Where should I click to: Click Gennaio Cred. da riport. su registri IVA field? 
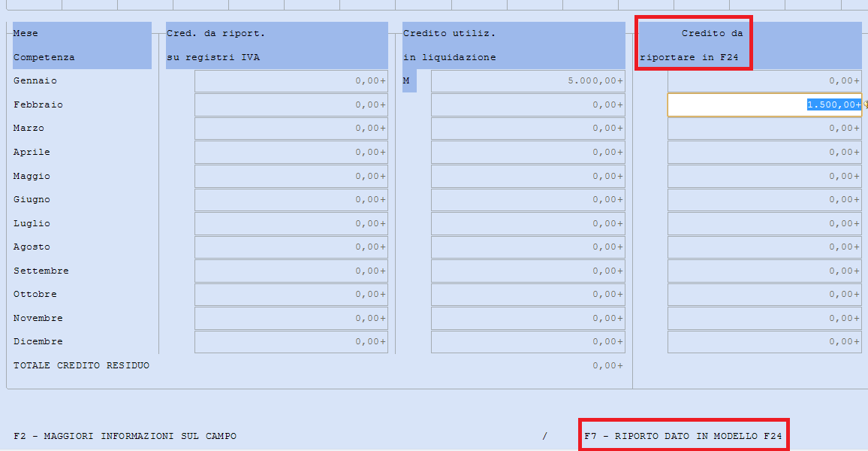point(291,81)
